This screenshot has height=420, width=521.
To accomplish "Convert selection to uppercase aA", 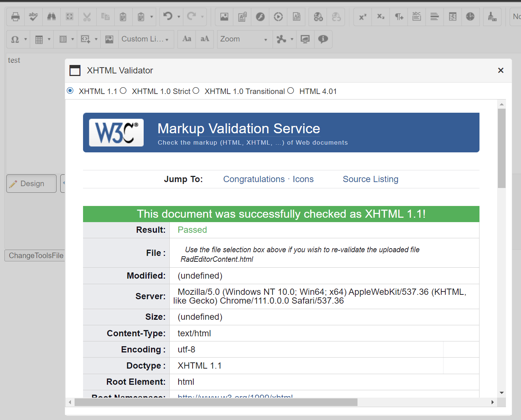I will click(x=205, y=39).
